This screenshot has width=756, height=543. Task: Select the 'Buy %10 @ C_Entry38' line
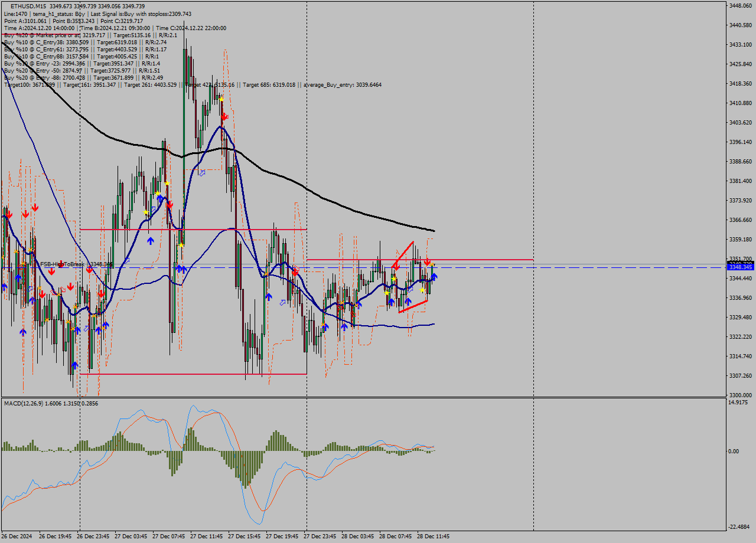85,42
